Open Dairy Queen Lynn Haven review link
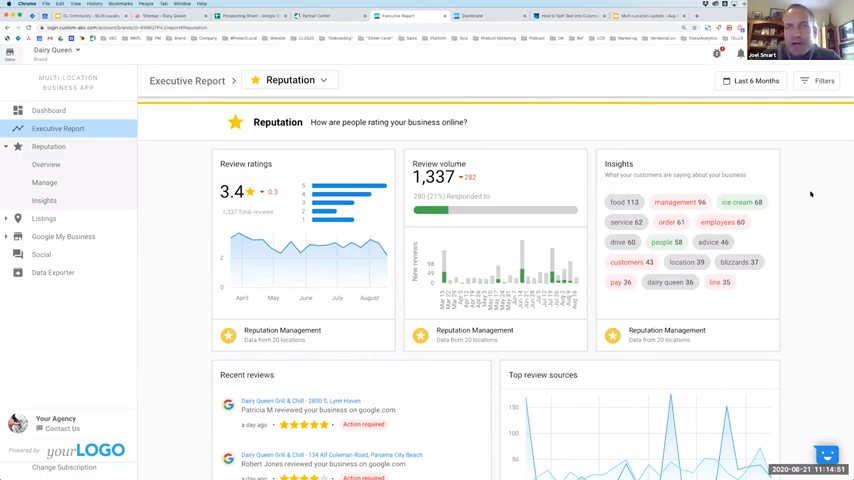Viewport: 854px width, 480px height. 301,401
